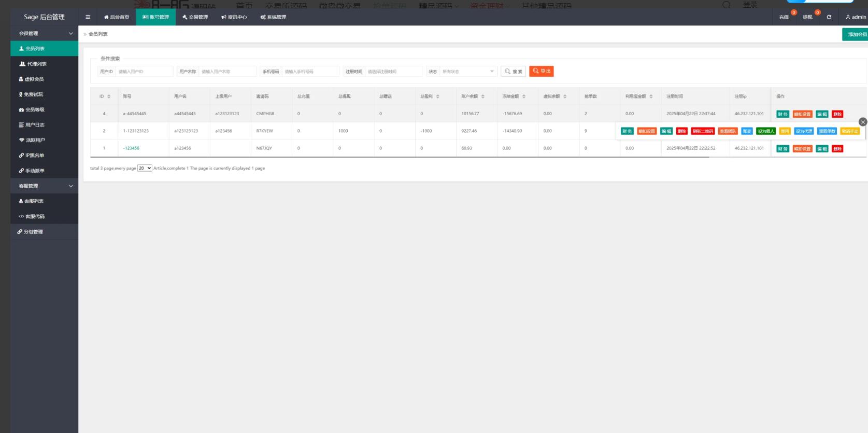
Task: Open 充值 notifications in header
Action: 784,17
